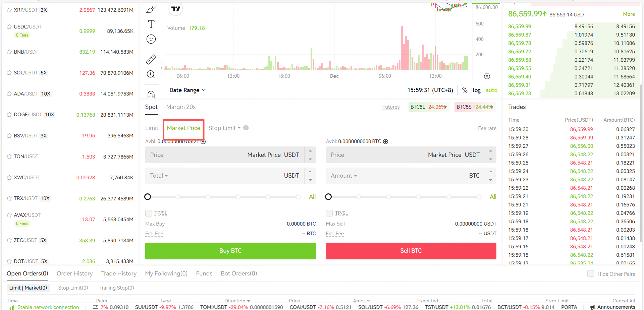Click the plus icon beside BTC balance
The width and height of the screenshot is (644, 310).
[386, 141]
